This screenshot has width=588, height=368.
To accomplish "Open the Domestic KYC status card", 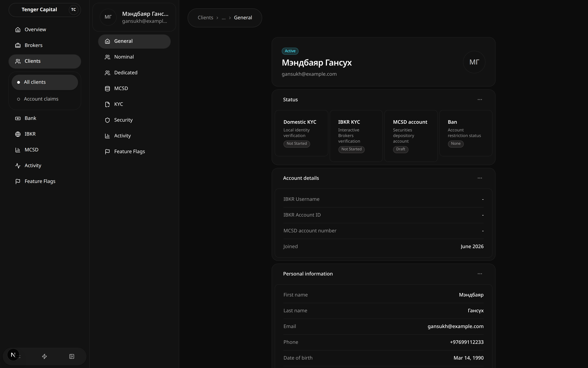I will coord(301,133).
